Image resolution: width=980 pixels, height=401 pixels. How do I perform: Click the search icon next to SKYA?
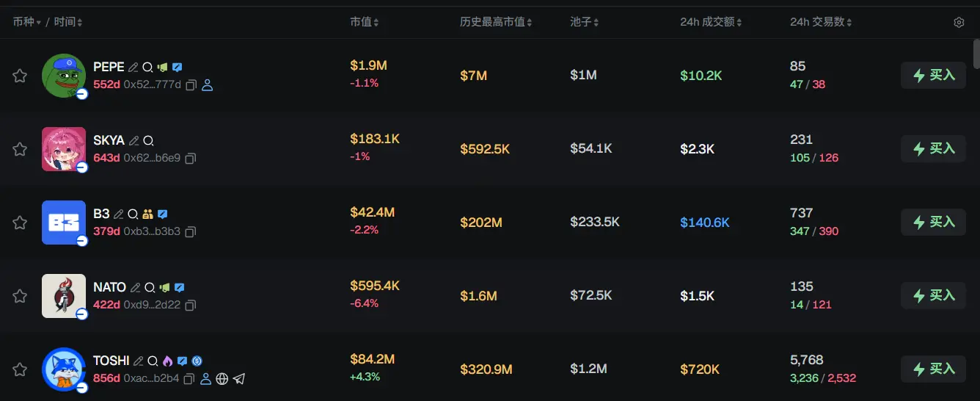coord(148,140)
